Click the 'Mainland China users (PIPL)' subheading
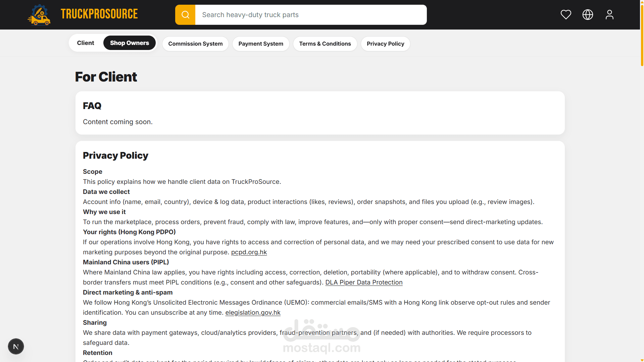The height and width of the screenshot is (362, 644). click(126, 262)
